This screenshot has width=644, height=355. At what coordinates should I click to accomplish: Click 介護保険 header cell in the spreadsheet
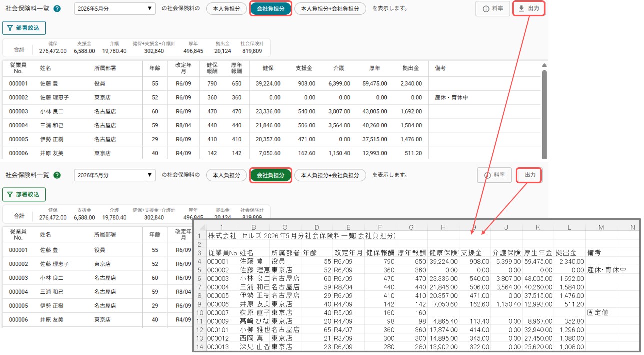click(x=506, y=253)
